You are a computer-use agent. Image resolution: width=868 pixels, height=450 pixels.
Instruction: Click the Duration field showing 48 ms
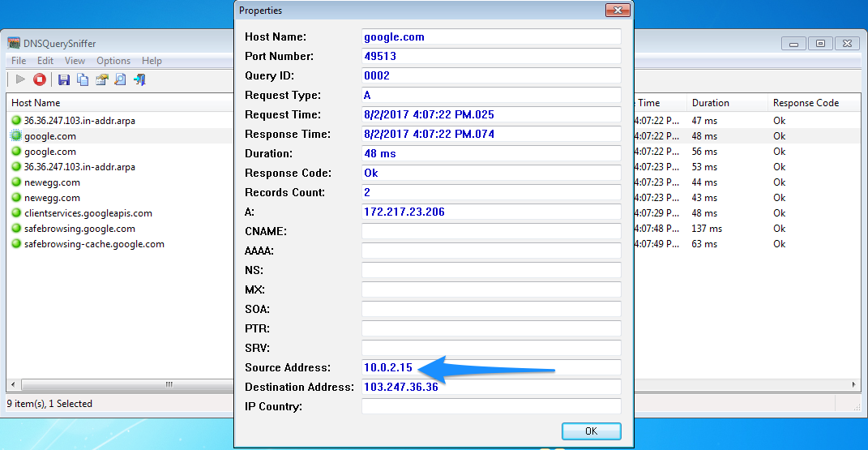(x=491, y=153)
